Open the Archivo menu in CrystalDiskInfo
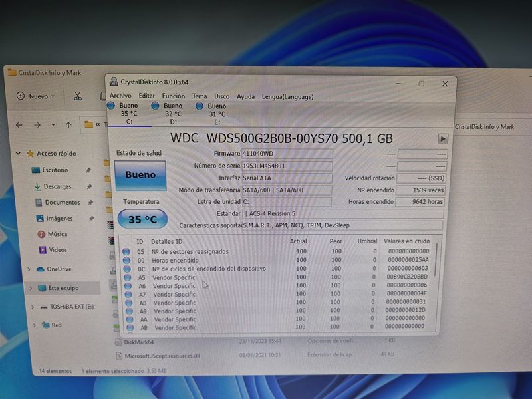Screen dimensions: 532x399 coord(120,96)
